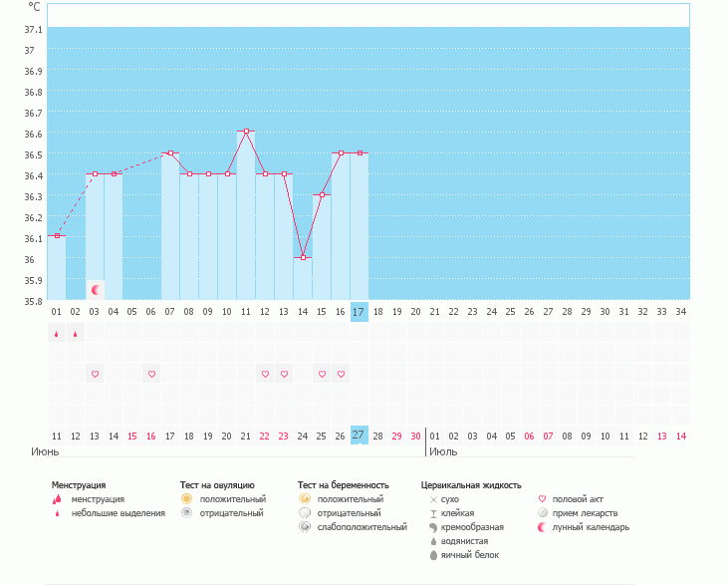Click the positive ovulation test legend icon
728x585 pixels.
pyautogui.click(x=186, y=498)
